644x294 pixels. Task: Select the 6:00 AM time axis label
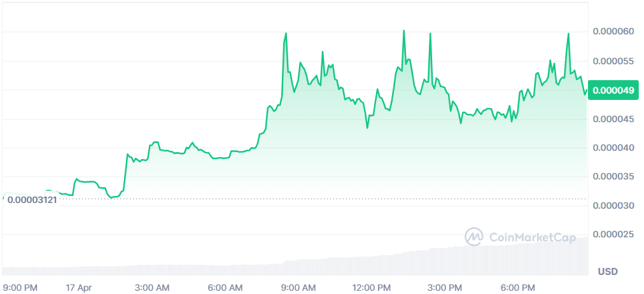coord(225,288)
